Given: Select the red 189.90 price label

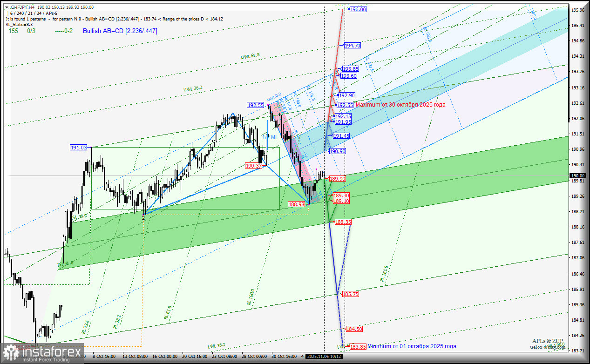Looking at the screenshot, I should click(x=338, y=179).
